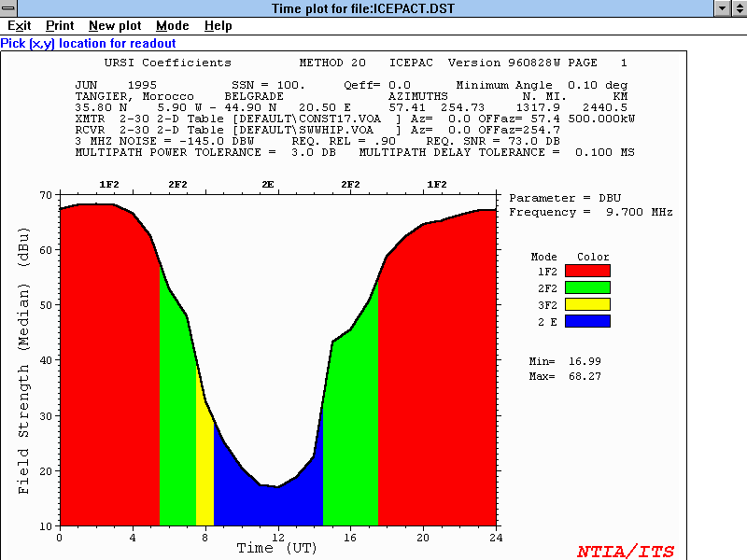The width and height of the screenshot is (747, 560).
Task: Click the 2E mode label above the plot
Action: pos(267,185)
